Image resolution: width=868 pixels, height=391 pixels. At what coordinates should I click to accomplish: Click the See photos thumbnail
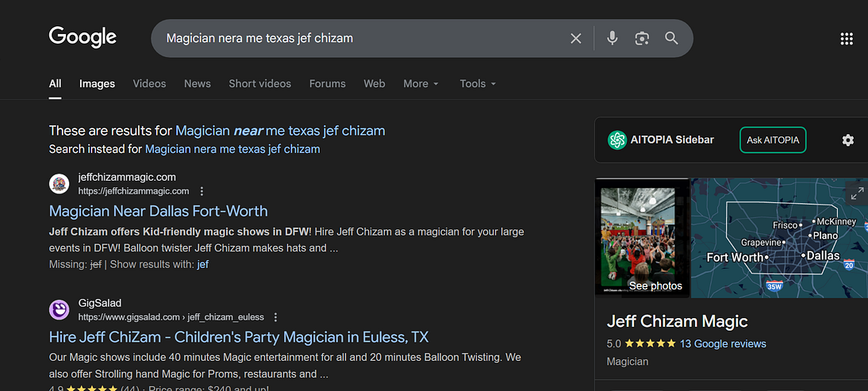click(x=642, y=238)
